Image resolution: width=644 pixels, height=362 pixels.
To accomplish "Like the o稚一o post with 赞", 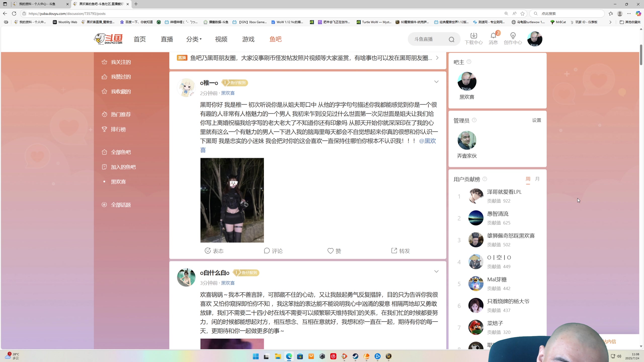I will click(334, 251).
